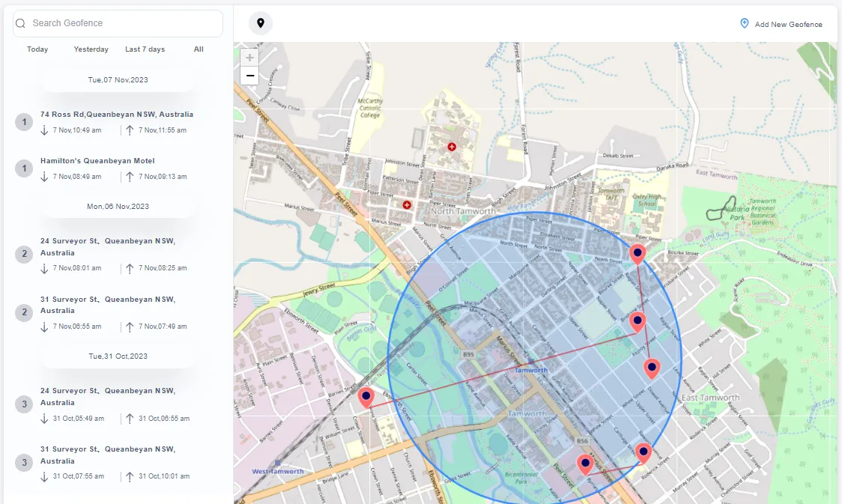Viewport: 842px width, 504px height.
Task: Select the Last 7 days tab
Action: (145, 49)
